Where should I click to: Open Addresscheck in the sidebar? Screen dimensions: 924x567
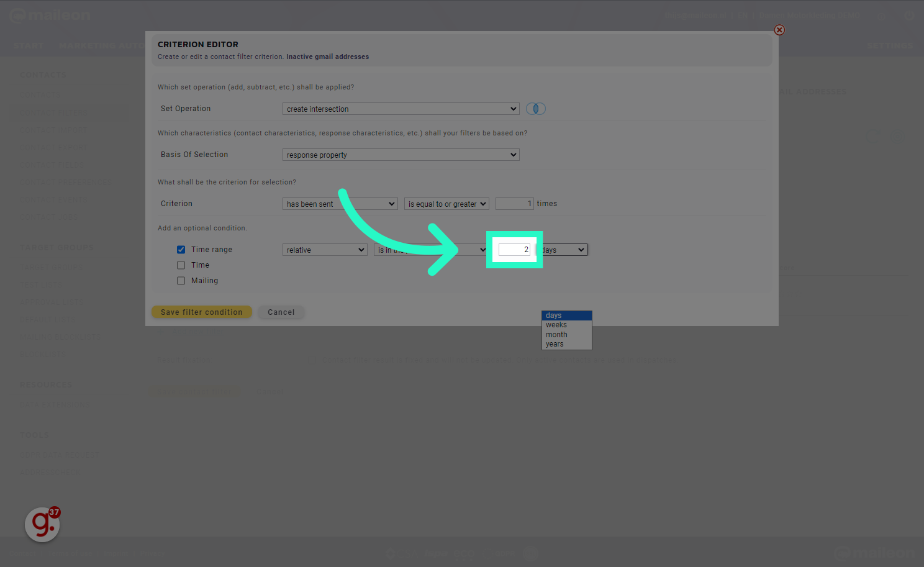point(50,472)
